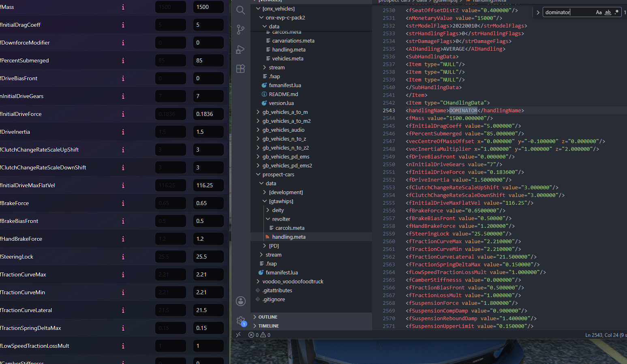Expand the voodoo_voodoofoodtruck folder
Viewport: 627px width, 364px height.
coord(258,281)
